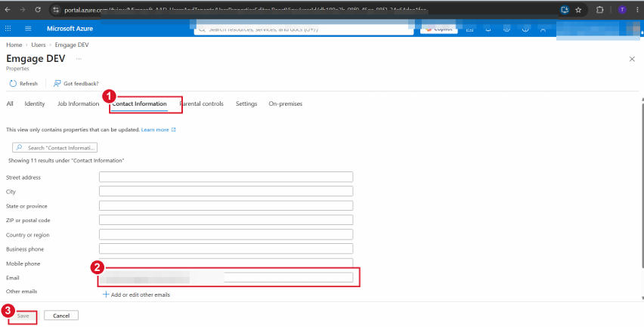Click the Business phone field
The width and height of the screenshot is (644, 327).
(226, 248)
